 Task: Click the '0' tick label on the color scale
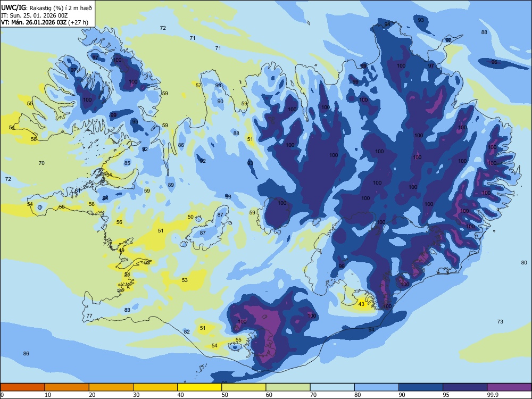click(2, 395)
